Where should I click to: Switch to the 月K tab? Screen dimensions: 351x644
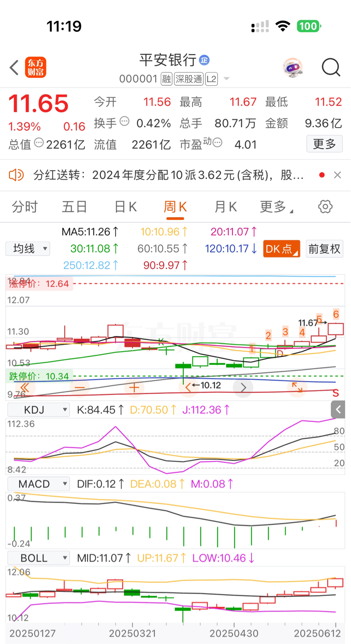225,207
